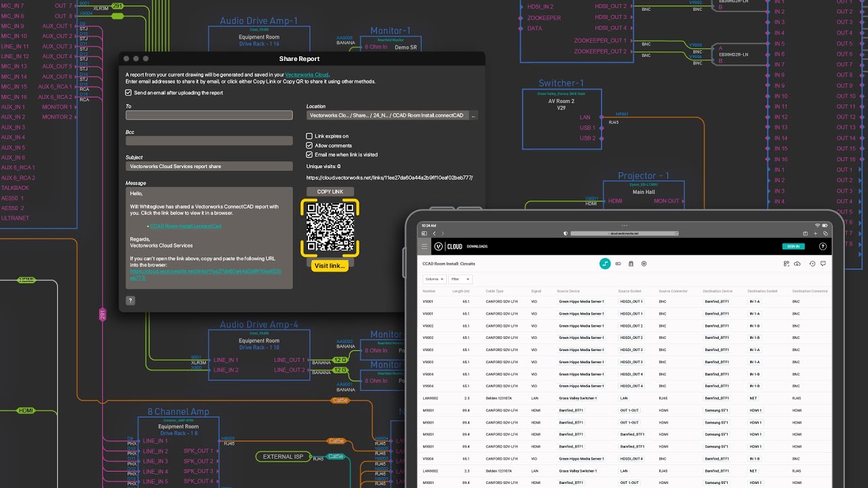Go forward in the tablet browser
Image resolution: width=868 pixels, height=488 pixels.
442,233
